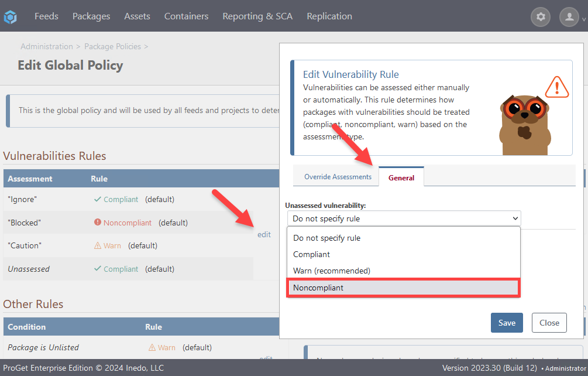Open the user account avatar menu
The width and height of the screenshot is (588, 376).
tap(569, 17)
